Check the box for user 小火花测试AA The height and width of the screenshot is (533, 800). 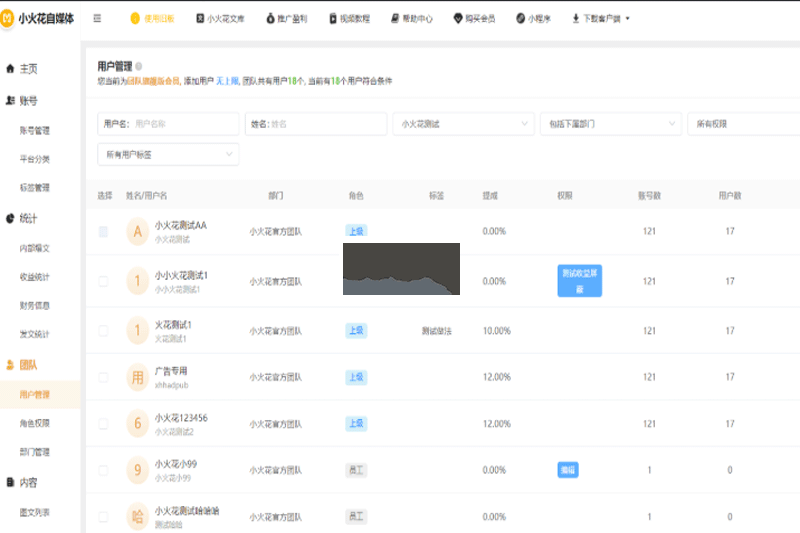click(103, 231)
